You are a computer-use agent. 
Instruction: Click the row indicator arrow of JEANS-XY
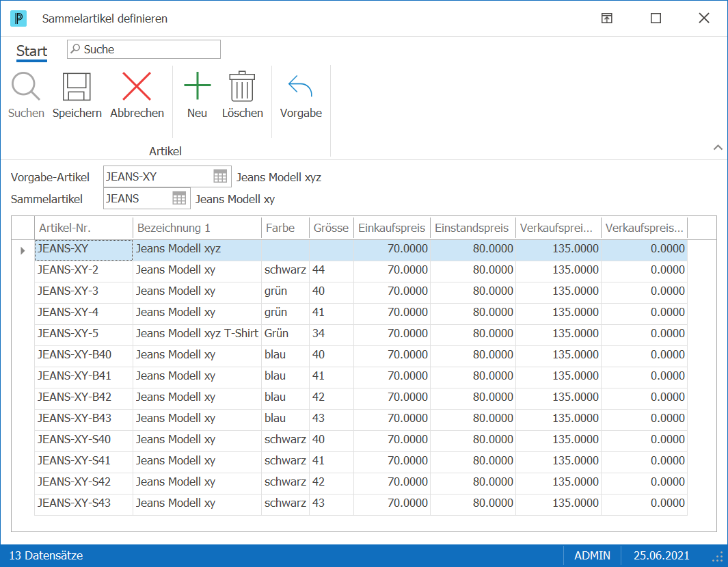pyautogui.click(x=23, y=251)
